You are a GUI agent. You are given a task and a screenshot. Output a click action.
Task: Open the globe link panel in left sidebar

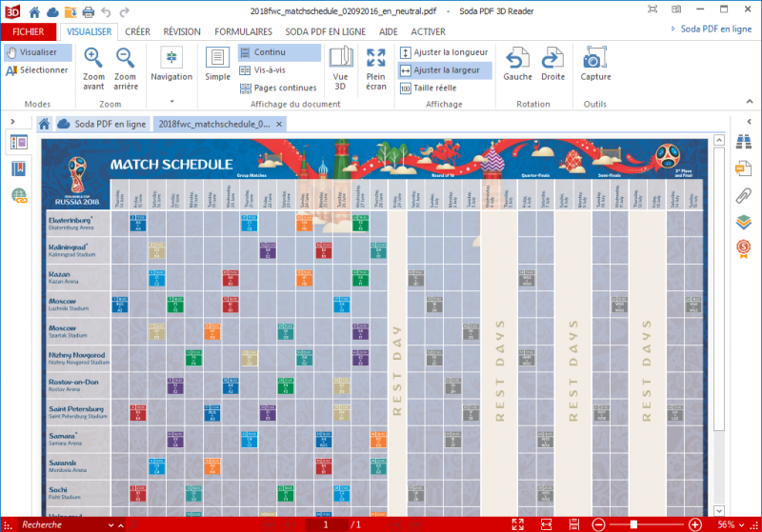pos(19,195)
